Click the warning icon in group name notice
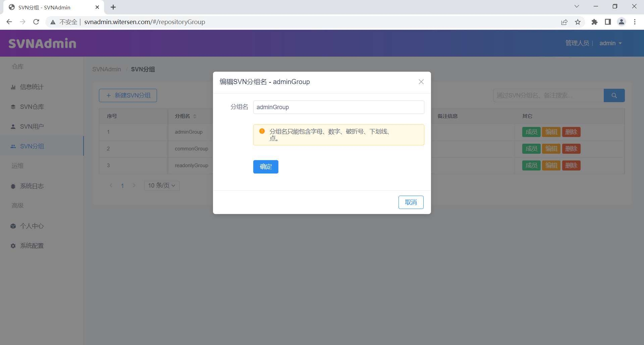The height and width of the screenshot is (345, 644). click(262, 131)
